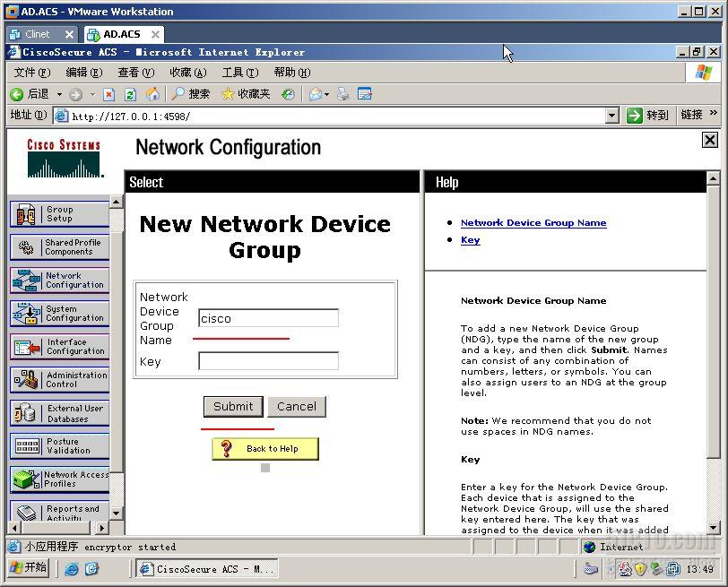
Task: Close the Network Configuration page X
Action: click(x=710, y=140)
